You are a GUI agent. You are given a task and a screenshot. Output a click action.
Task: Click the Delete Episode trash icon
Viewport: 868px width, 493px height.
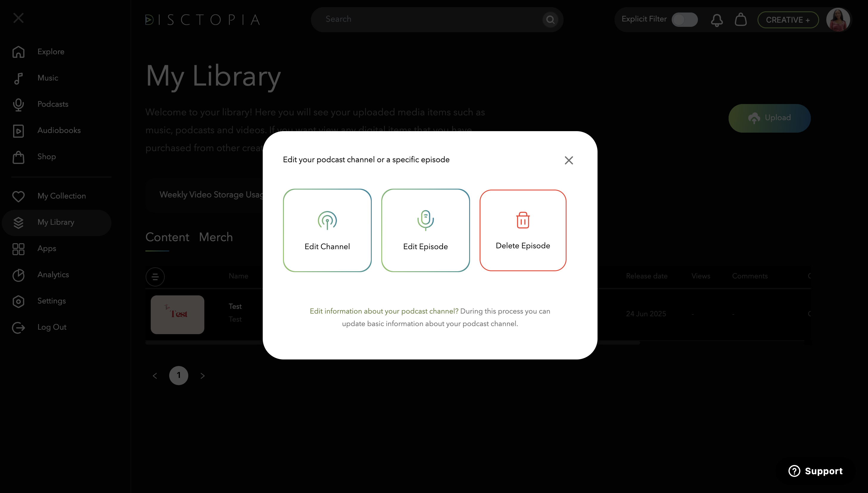coord(523,220)
